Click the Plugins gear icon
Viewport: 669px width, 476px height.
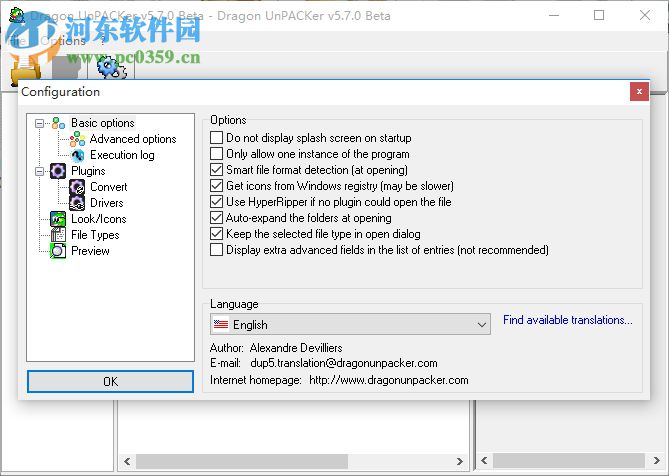58,171
